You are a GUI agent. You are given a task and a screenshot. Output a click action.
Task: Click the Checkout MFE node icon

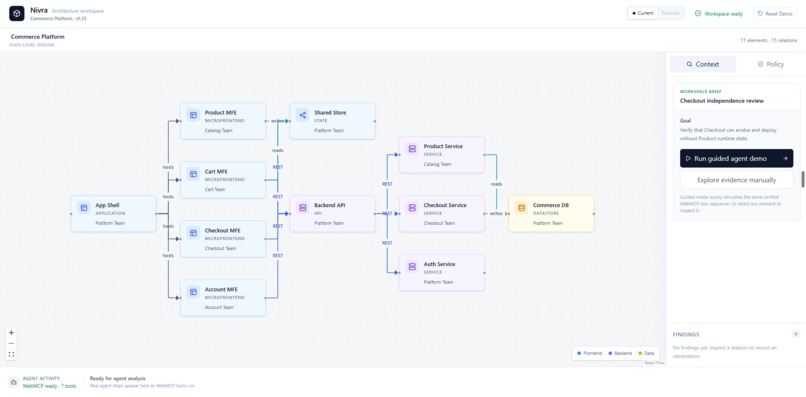tap(193, 233)
